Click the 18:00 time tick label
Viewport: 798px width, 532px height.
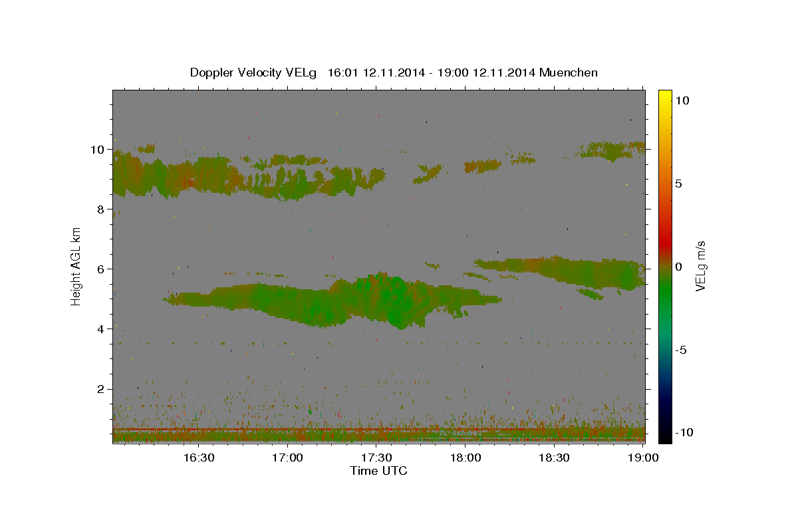coord(465,458)
